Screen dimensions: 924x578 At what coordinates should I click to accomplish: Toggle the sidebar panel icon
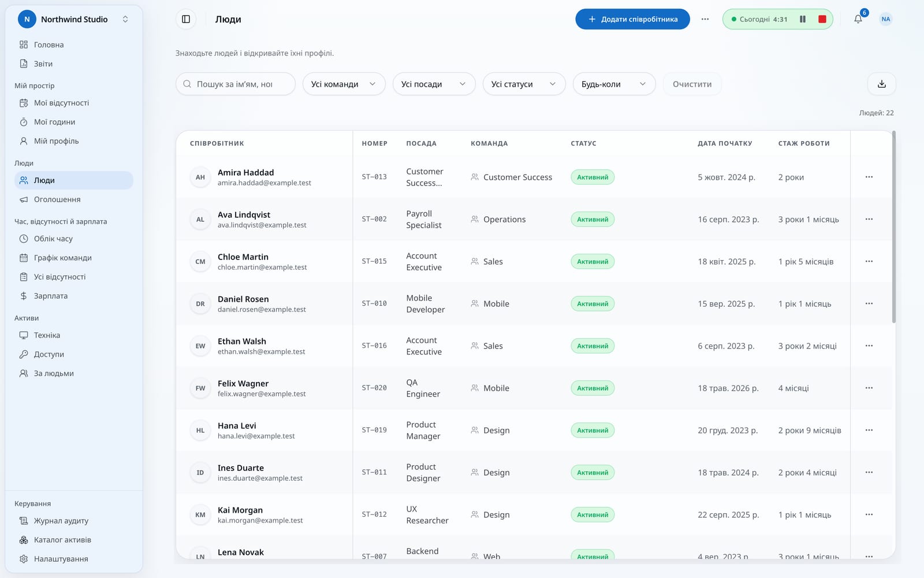[186, 19]
